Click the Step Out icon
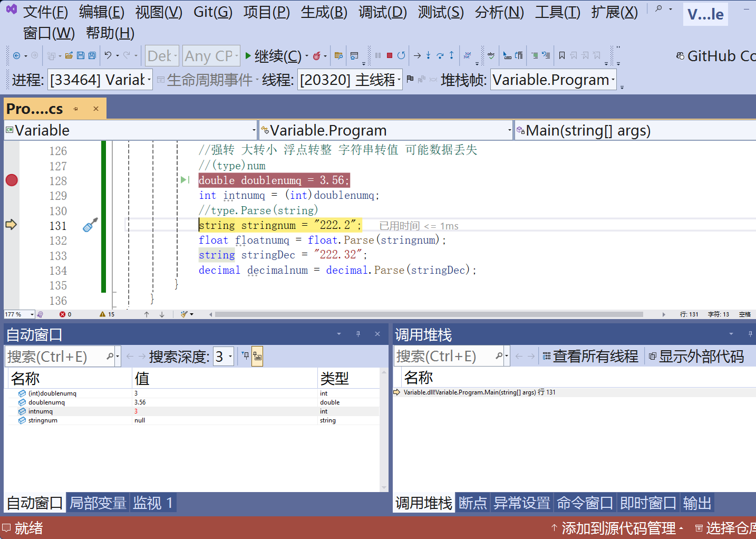Image resolution: width=756 pixels, height=539 pixels. click(452, 55)
